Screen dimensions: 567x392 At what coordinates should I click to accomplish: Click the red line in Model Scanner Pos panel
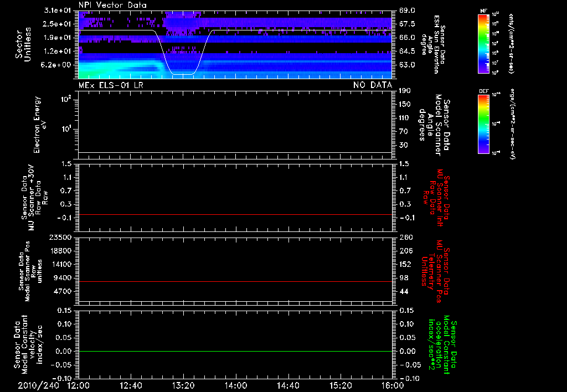click(235, 281)
